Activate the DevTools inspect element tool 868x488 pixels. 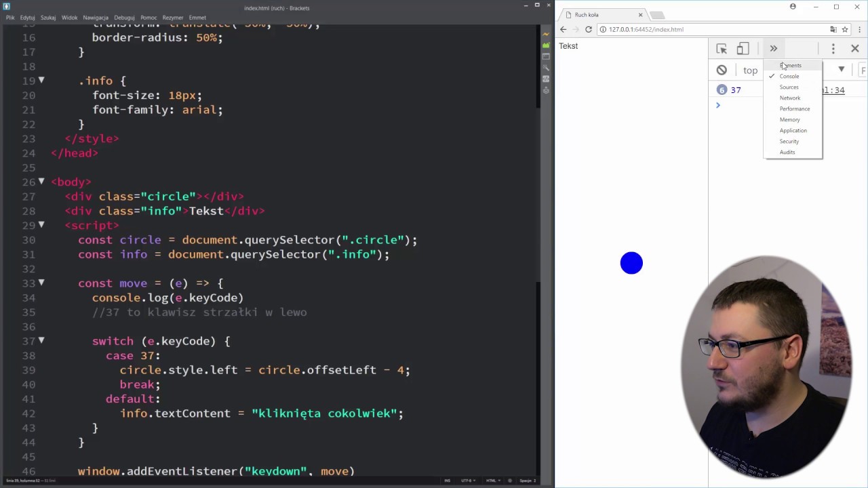(x=722, y=49)
